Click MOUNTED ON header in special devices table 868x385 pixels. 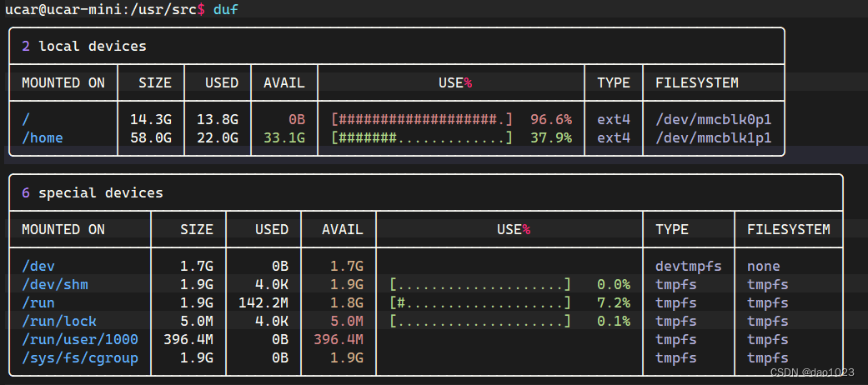(63, 229)
